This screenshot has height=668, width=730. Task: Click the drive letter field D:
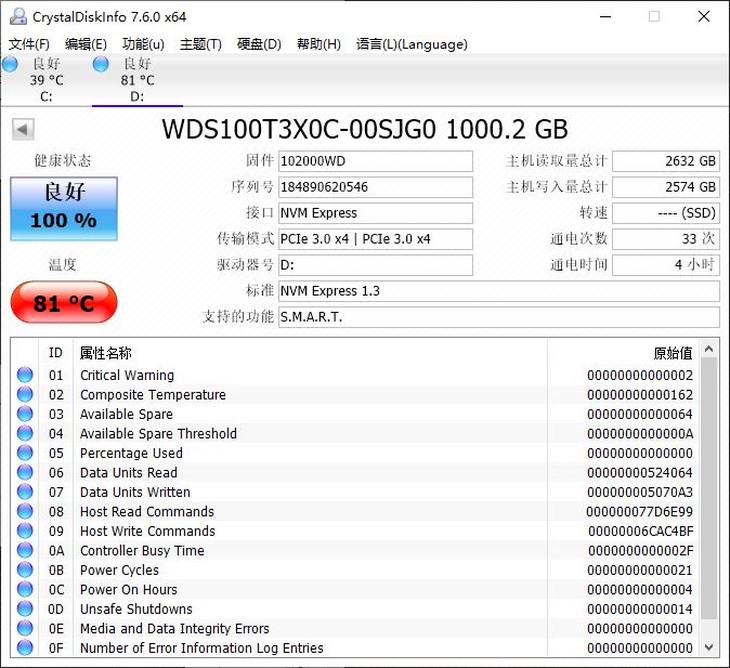click(375, 265)
